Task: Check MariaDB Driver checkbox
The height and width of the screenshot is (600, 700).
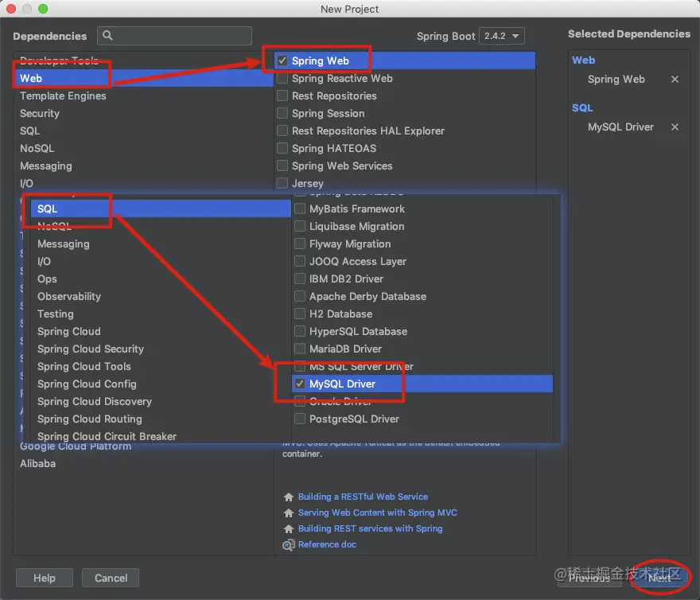Action: pyautogui.click(x=300, y=349)
